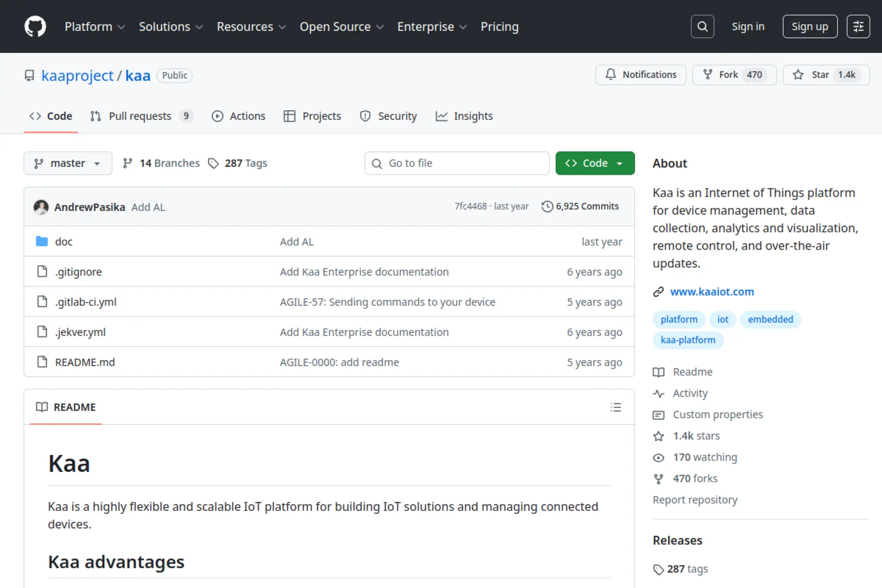
Task: Open the search magnifier icon in header
Action: [x=702, y=26]
